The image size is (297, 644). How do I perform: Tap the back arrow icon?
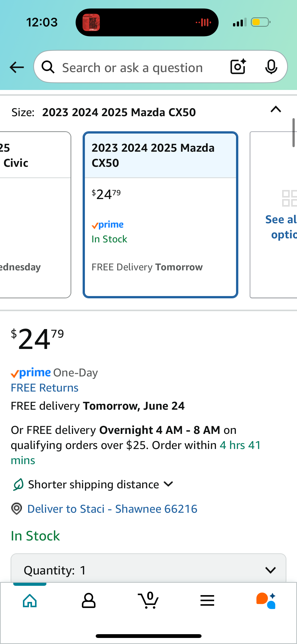(17, 67)
